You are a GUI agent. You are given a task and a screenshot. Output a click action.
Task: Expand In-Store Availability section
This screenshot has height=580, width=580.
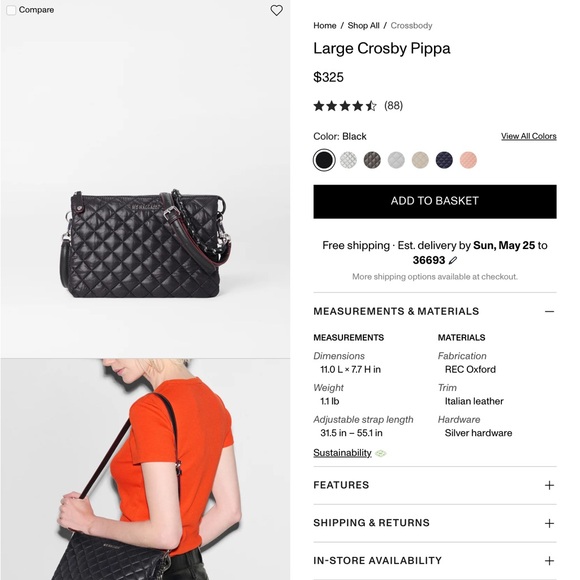point(435,560)
